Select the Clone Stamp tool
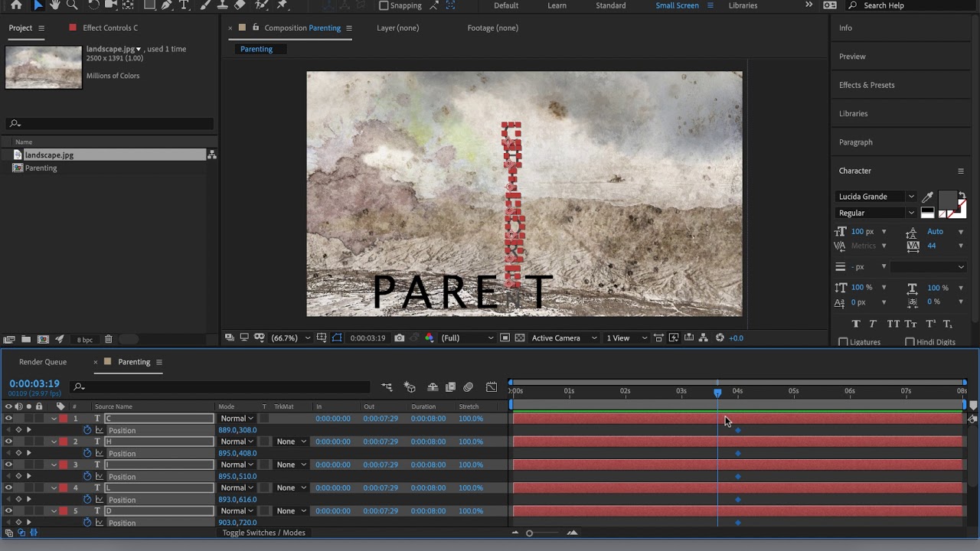980x551 pixels. pyautogui.click(x=224, y=5)
